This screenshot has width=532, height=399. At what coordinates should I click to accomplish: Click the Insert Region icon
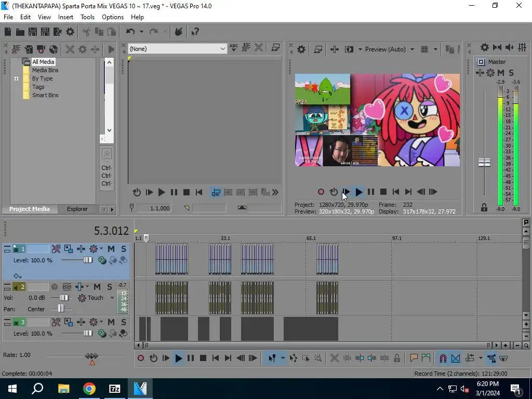click(426, 358)
